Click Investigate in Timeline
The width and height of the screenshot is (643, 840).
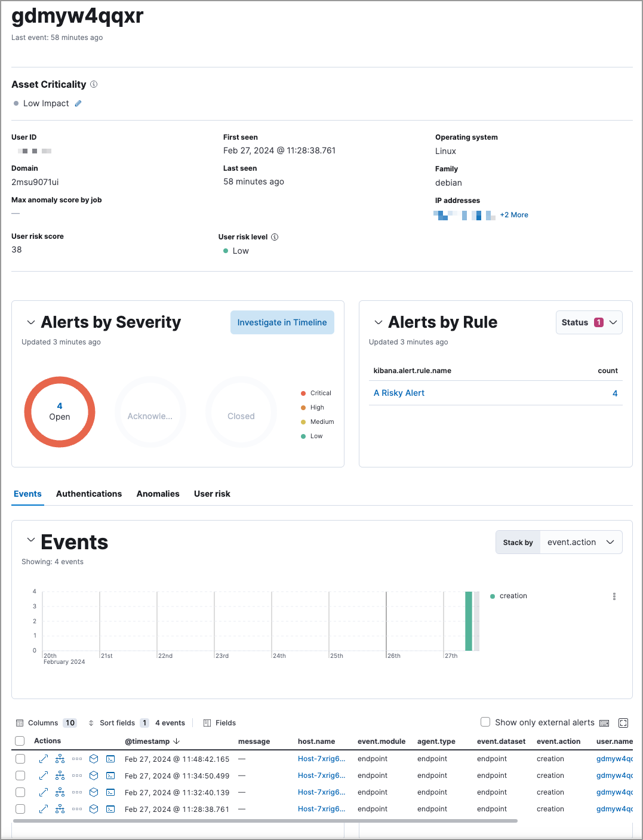click(282, 322)
